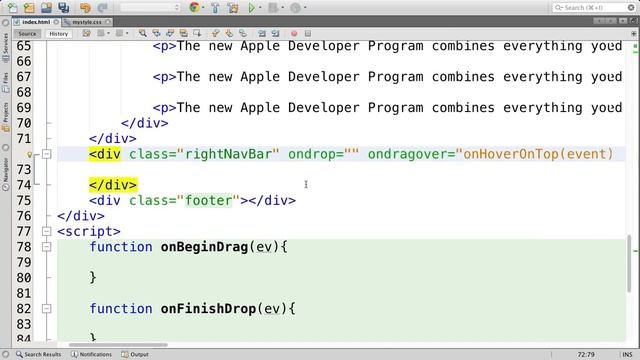Click the scroll documents right arrow
Viewport: 640px width, 360px height.
pos(610,21)
